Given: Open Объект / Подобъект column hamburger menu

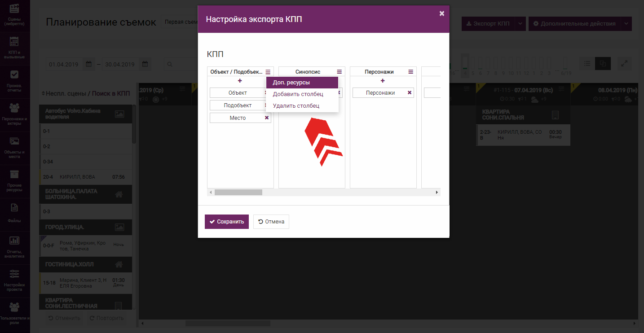Looking at the screenshot, I should [268, 72].
